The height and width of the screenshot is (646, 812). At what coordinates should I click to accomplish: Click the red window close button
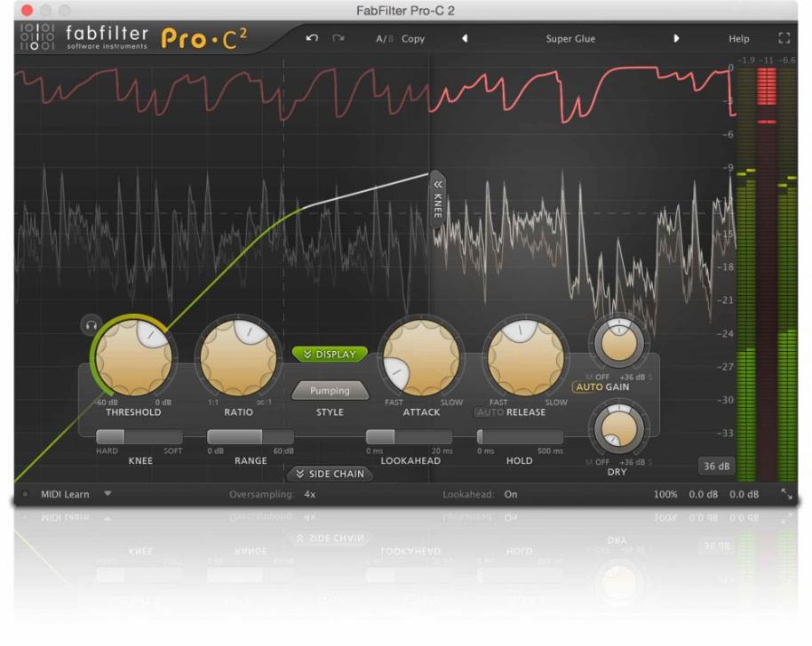[x=27, y=10]
